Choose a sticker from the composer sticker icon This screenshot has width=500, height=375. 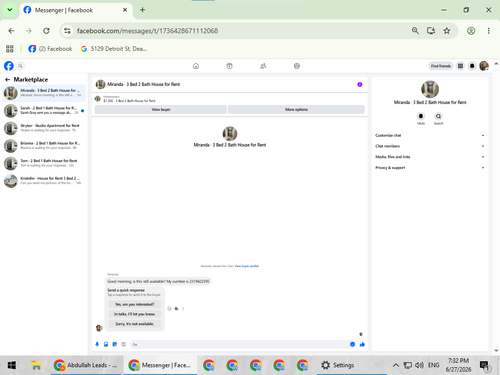(115, 344)
